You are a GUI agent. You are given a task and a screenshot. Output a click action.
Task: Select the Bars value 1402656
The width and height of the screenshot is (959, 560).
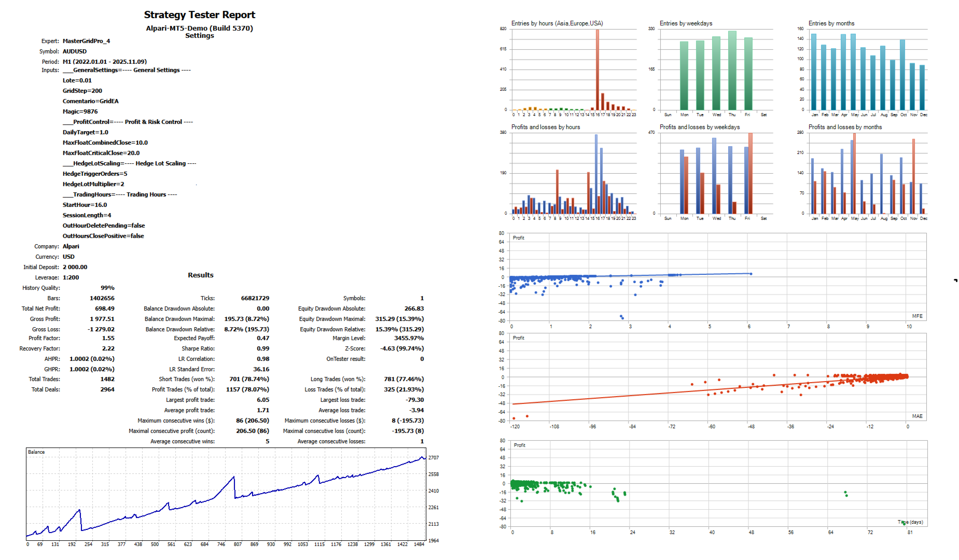coord(102,298)
